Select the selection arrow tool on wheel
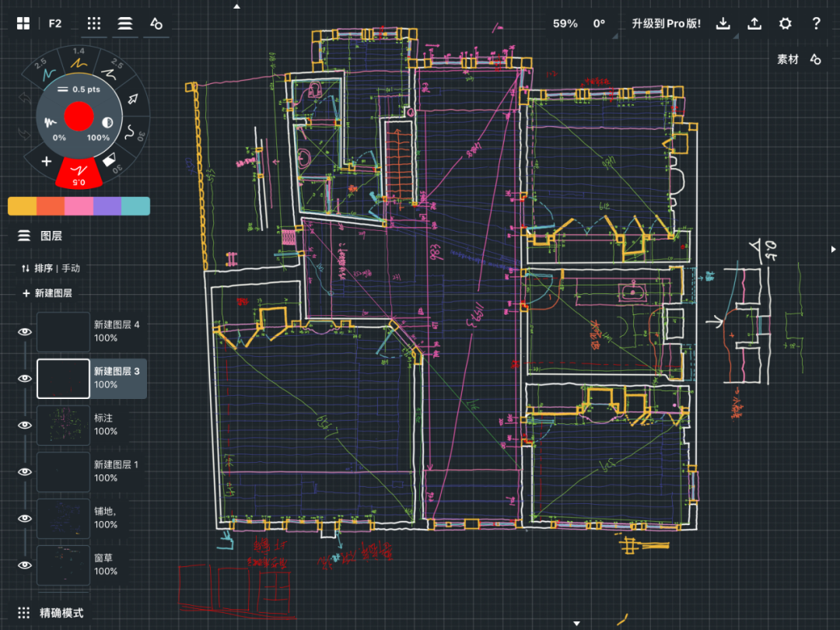The image size is (840, 630). [x=132, y=99]
